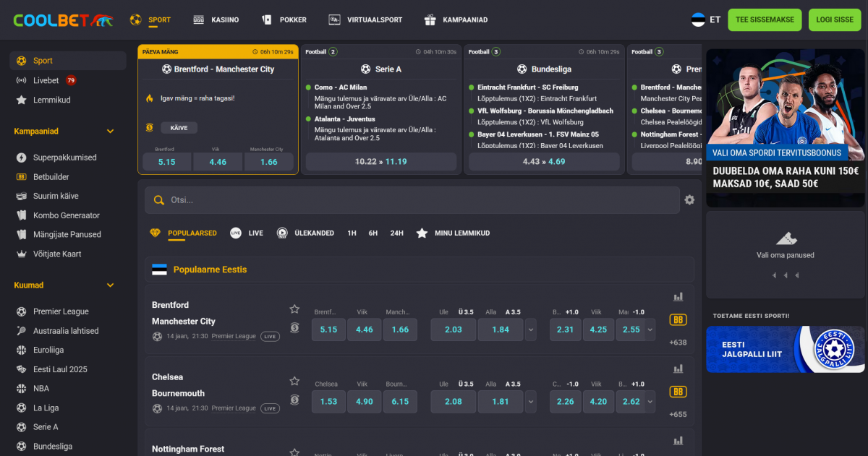Click the settings gear beside search bar
The height and width of the screenshot is (456, 868).
coord(689,200)
